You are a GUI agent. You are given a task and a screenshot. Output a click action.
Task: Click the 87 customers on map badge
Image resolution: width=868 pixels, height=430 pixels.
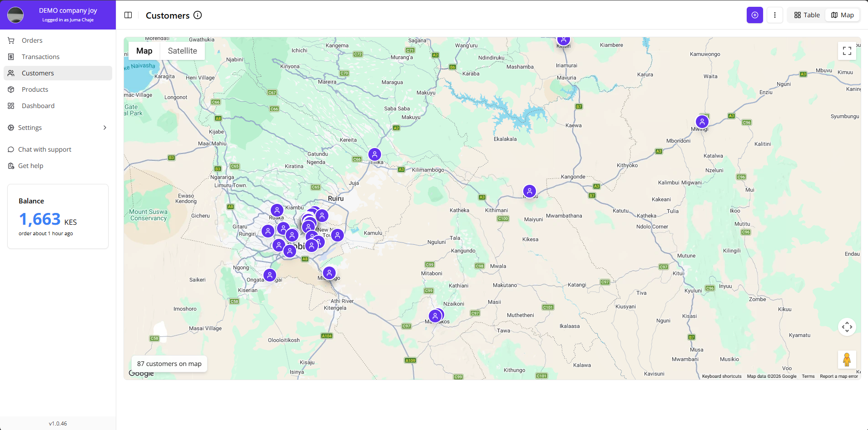click(x=169, y=364)
